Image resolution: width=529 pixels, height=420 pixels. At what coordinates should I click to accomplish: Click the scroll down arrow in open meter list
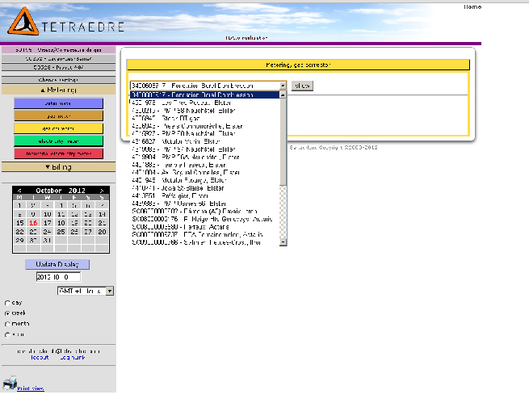[283, 240]
